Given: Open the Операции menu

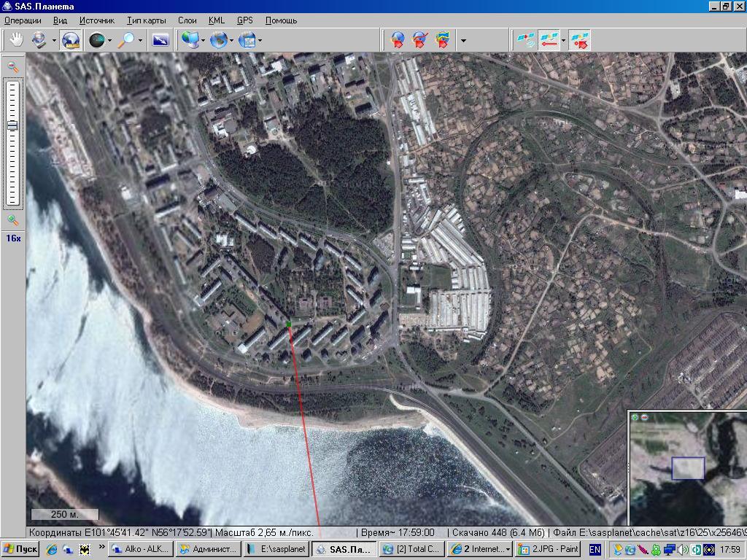Looking at the screenshot, I should pyautogui.click(x=23, y=20).
